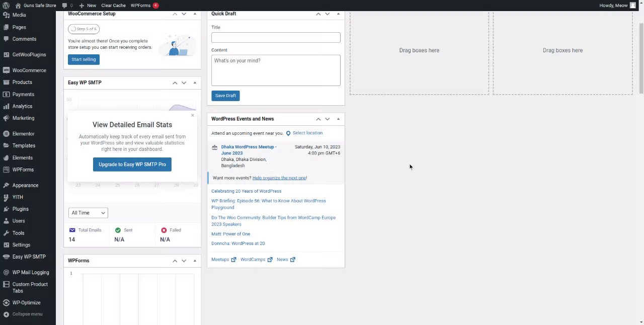The height and width of the screenshot is (325, 644).
Task: Click the Comments menu icon in sidebar
Action: tap(6, 39)
